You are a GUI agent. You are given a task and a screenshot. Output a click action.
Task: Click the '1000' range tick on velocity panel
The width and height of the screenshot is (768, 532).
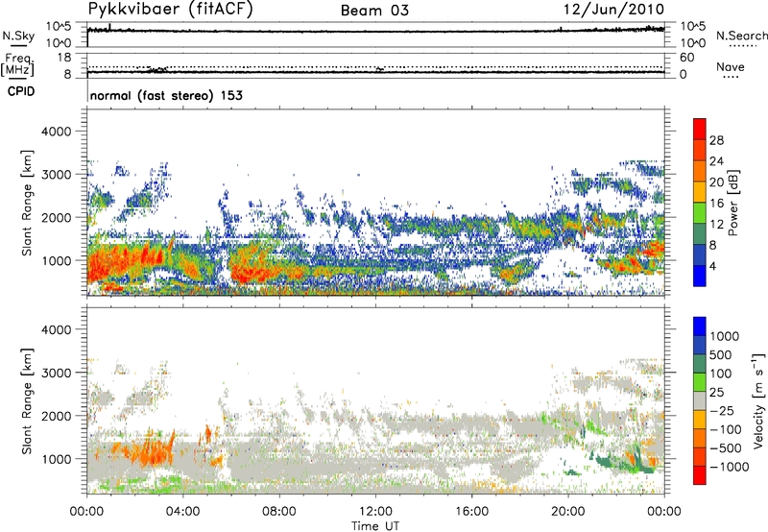tap(56, 459)
